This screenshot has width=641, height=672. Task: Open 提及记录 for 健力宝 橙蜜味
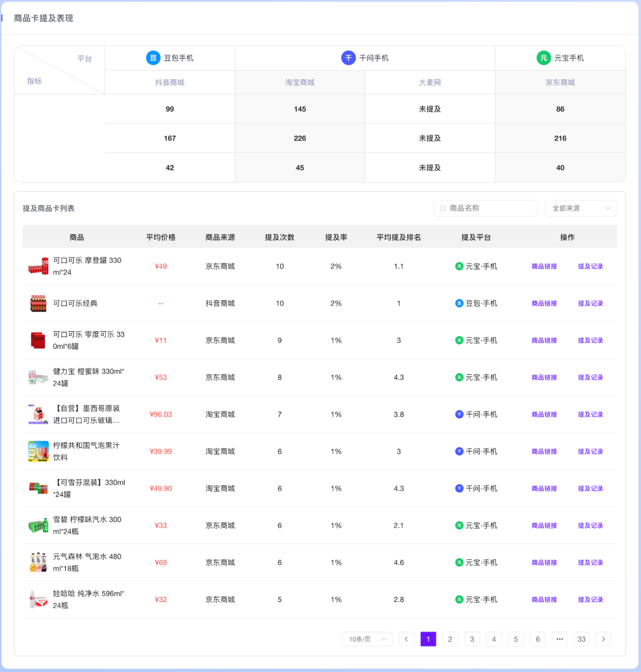click(591, 378)
